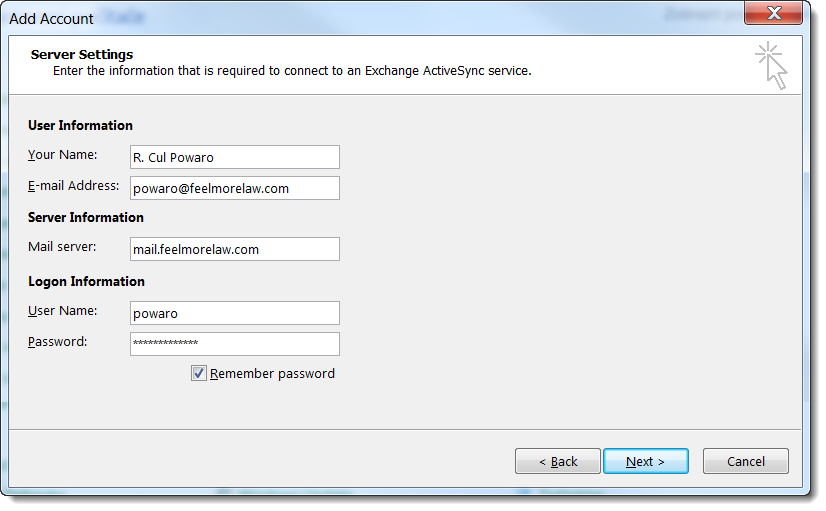Close the Add Account dialog with X
The height and width of the screenshot is (511, 826).
click(773, 13)
